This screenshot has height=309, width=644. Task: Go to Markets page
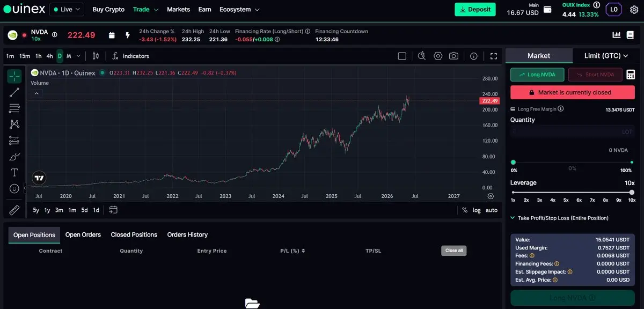tap(178, 10)
